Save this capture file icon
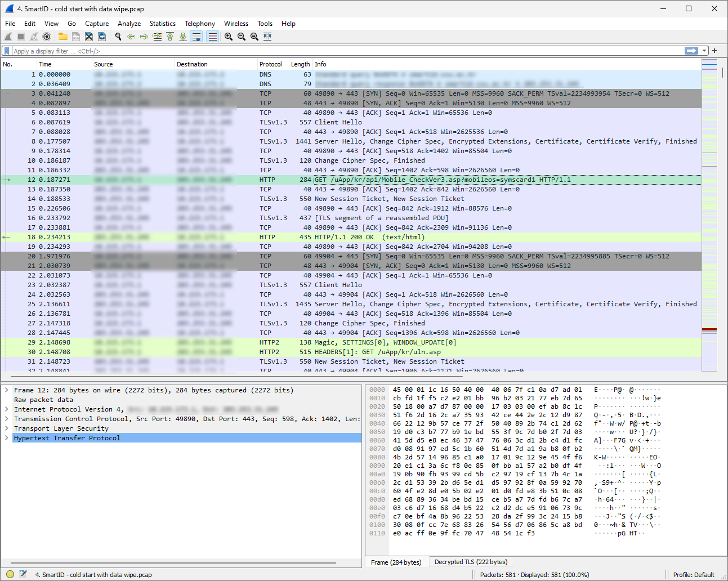Image resolution: width=728 pixels, height=581 pixels. pyautogui.click(x=75, y=37)
